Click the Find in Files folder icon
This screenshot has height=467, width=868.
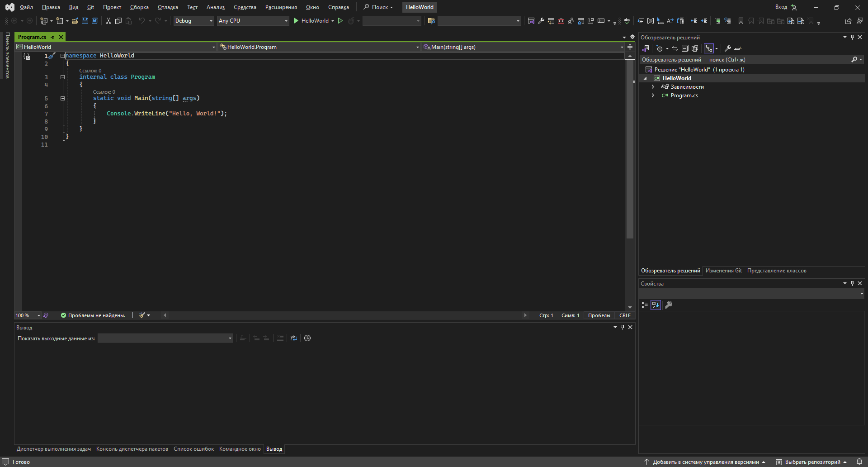click(431, 21)
